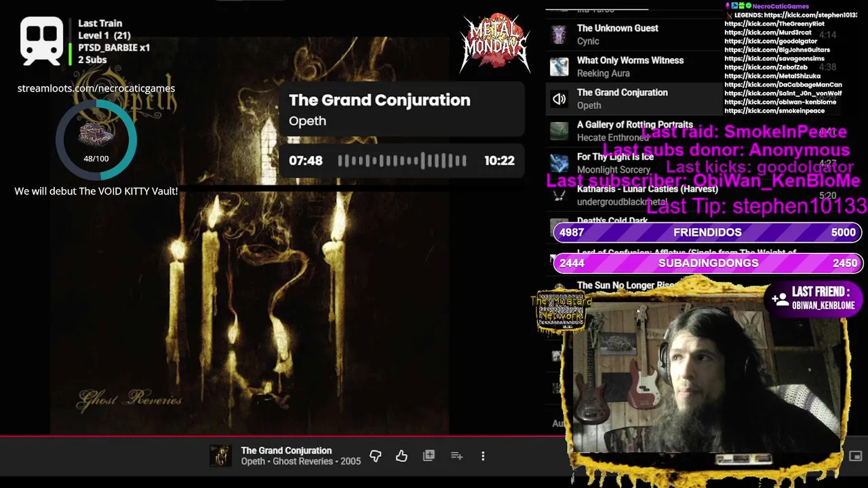
Task: Click PTSD_BARBIE x1 train entry
Action: pyautogui.click(x=114, y=47)
